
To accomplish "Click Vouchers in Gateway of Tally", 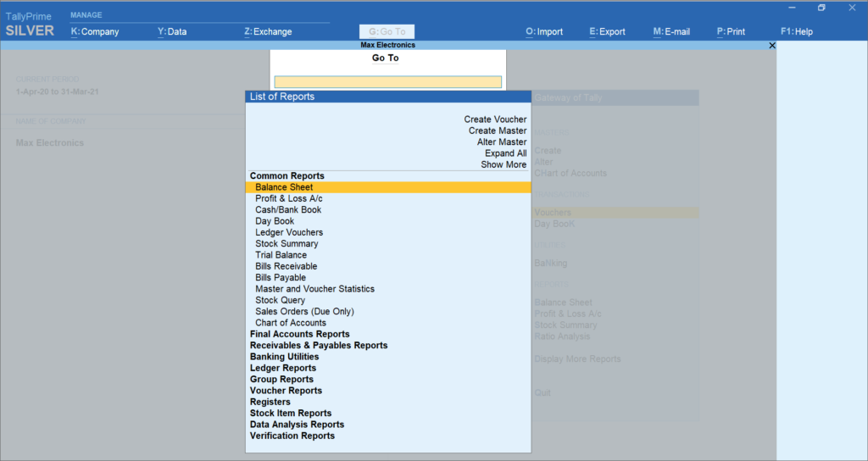I will click(x=615, y=213).
